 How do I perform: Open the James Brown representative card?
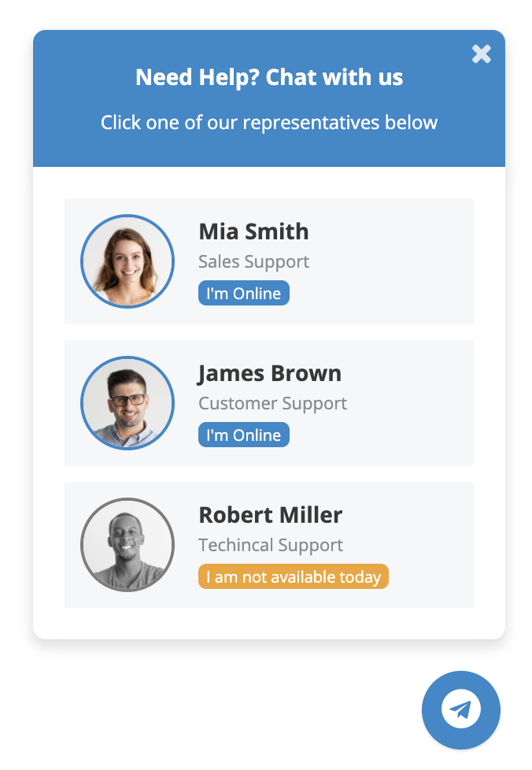pos(269,403)
